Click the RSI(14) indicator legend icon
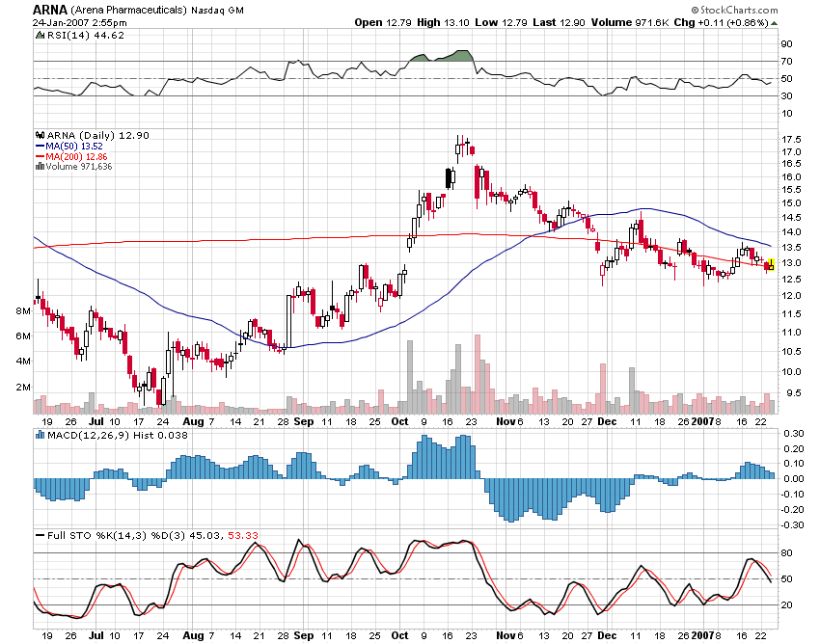The image size is (820, 644). coord(40,36)
